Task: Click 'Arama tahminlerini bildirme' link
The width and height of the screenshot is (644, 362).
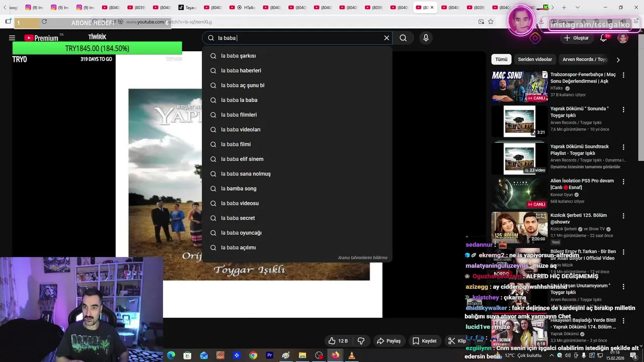Action: tap(362, 258)
